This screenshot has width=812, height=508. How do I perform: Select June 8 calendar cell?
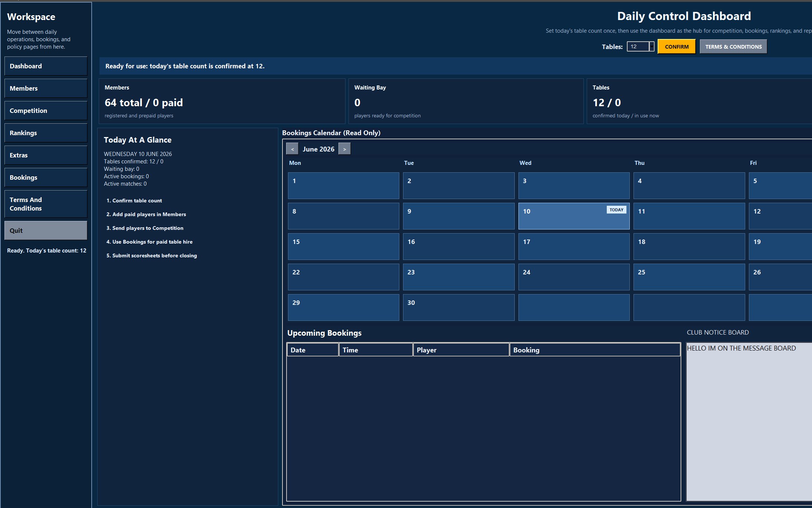coord(344,216)
